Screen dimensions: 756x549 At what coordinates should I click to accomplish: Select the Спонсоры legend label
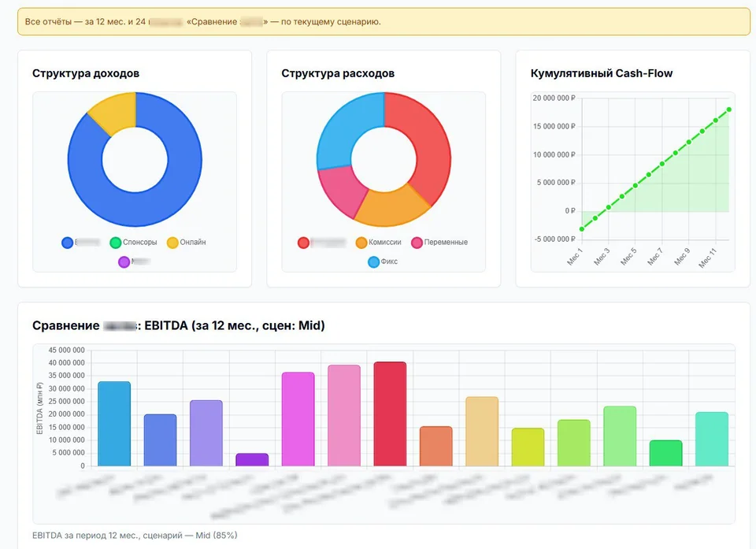click(140, 242)
